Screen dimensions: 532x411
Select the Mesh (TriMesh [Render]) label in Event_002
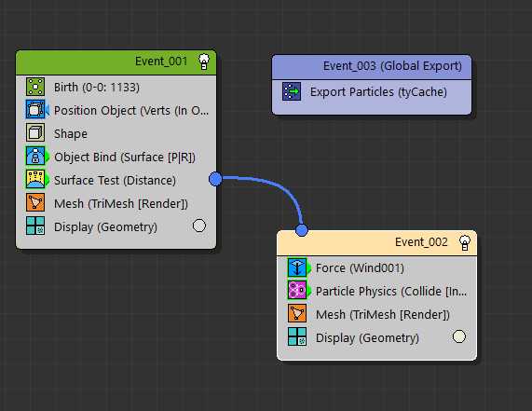(x=383, y=315)
